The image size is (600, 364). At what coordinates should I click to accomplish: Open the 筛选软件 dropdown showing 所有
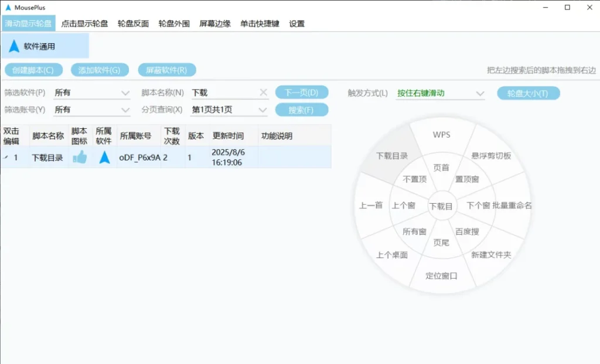92,92
